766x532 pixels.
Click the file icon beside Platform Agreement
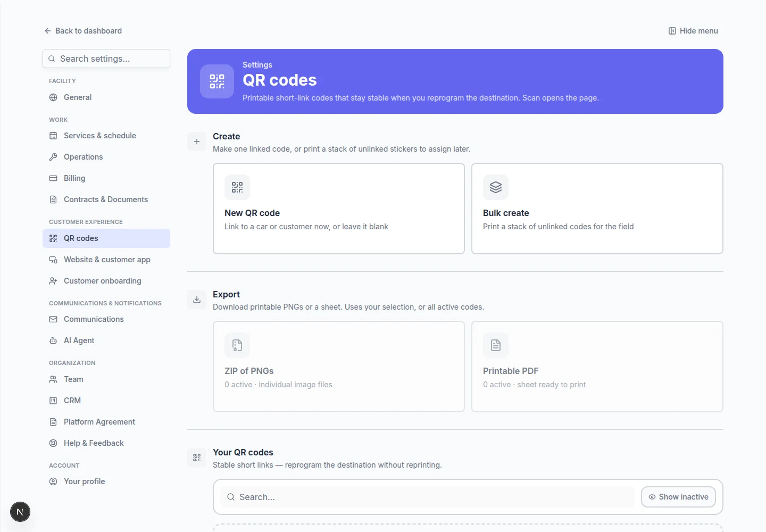pyautogui.click(x=53, y=422)
